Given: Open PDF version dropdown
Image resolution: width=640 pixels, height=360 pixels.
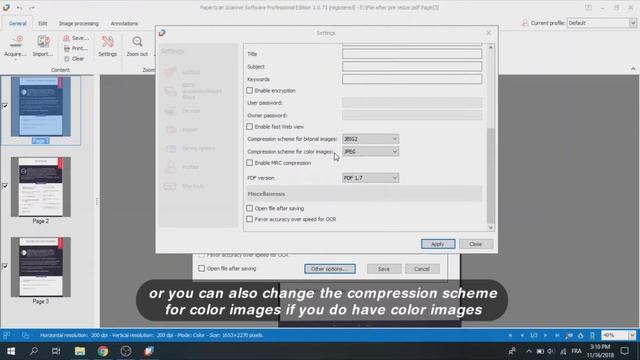Looking at the screenshot, I should point(371,178).
